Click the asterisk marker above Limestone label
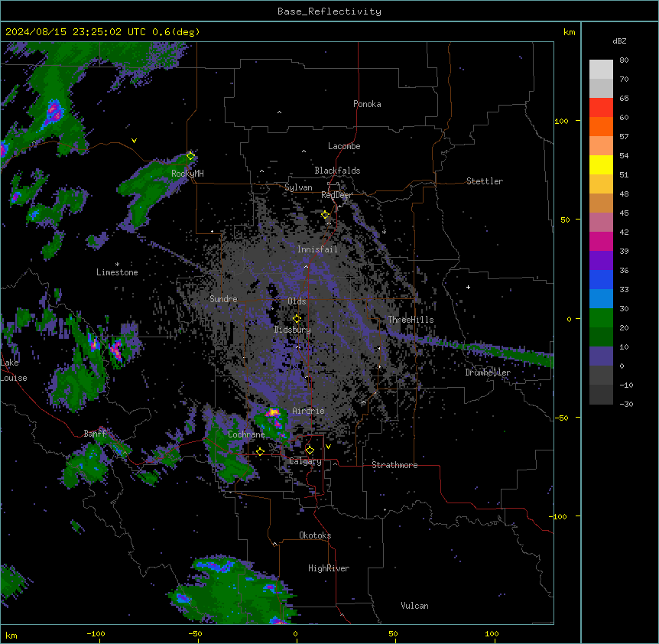659x644 pixels. [x=117, y=265]
